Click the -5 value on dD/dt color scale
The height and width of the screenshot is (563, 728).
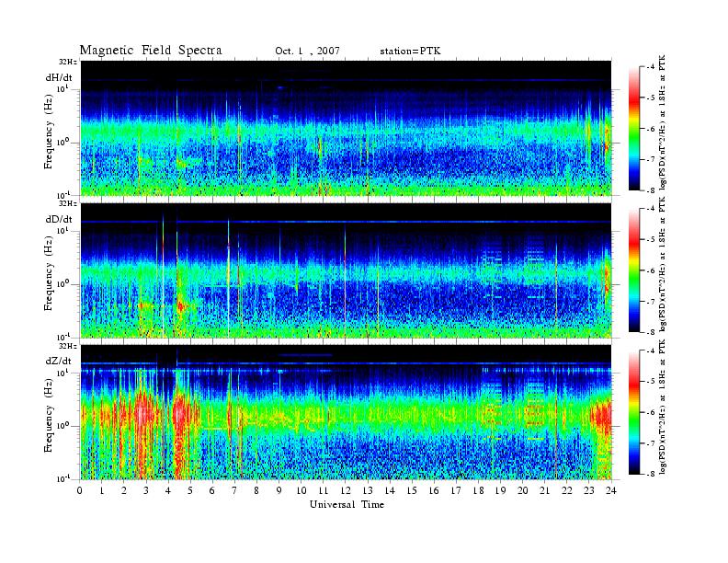[x=651, y=239]
